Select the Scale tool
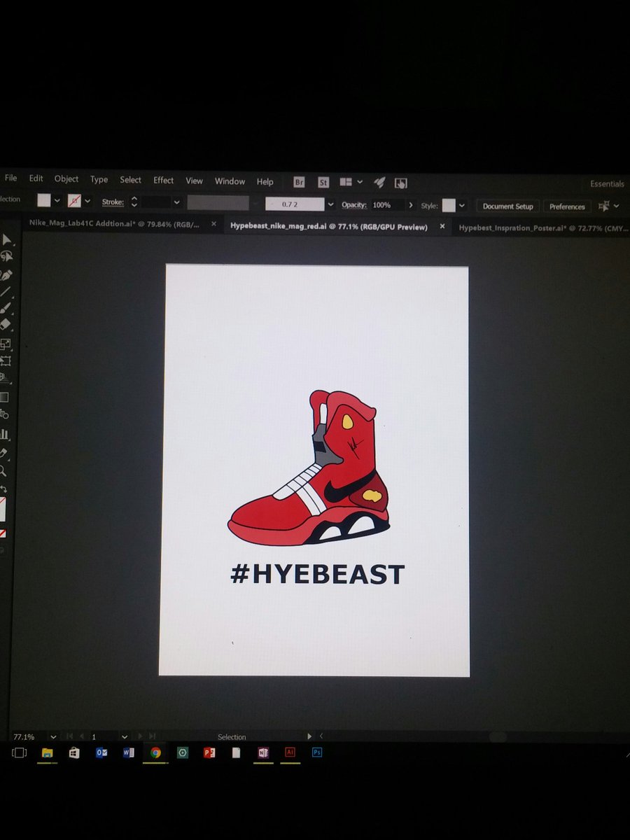Screen dimensions: 630x840 (6, 344)
